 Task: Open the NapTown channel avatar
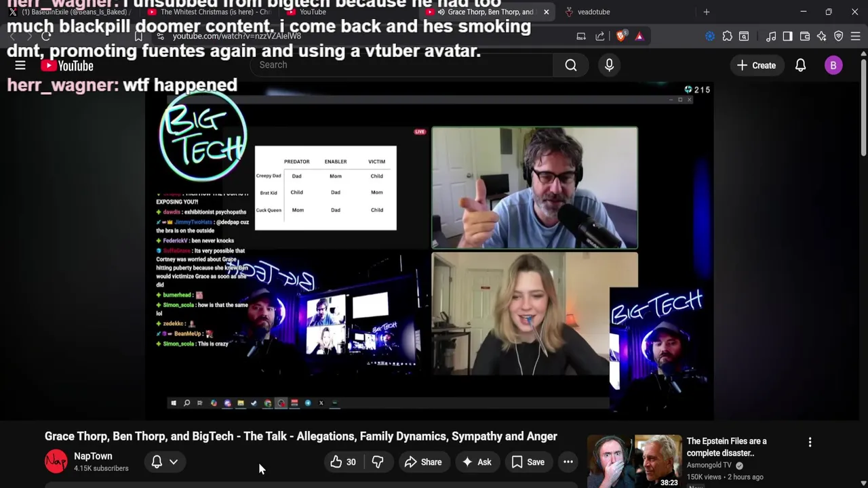[x=56, y=462]
